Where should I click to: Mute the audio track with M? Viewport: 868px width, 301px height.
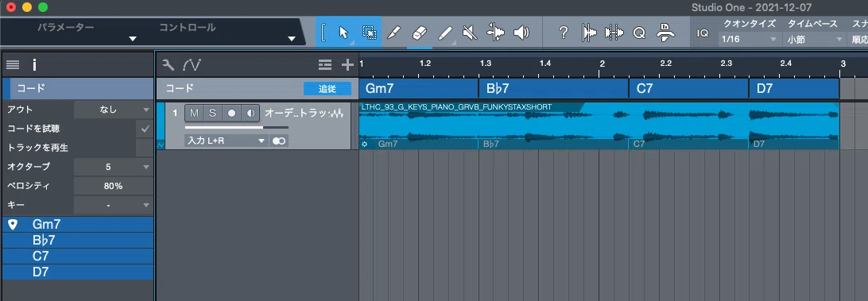click(x=194, y=113)
